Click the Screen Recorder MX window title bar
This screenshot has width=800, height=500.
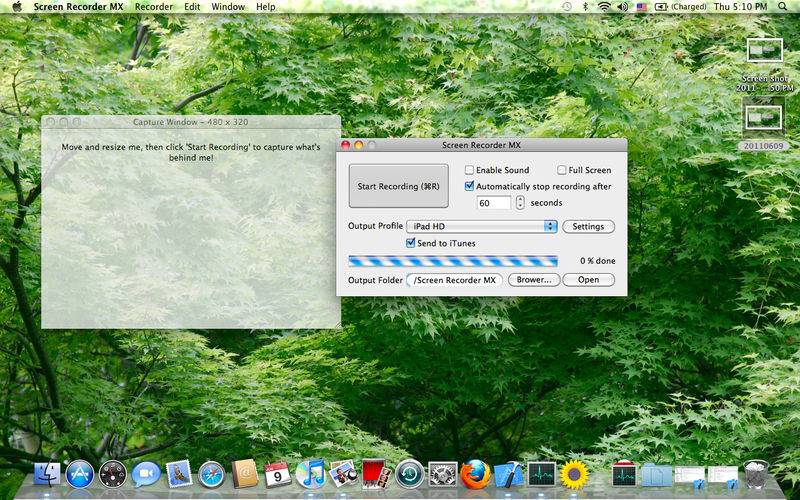click(x=481, y=145)
